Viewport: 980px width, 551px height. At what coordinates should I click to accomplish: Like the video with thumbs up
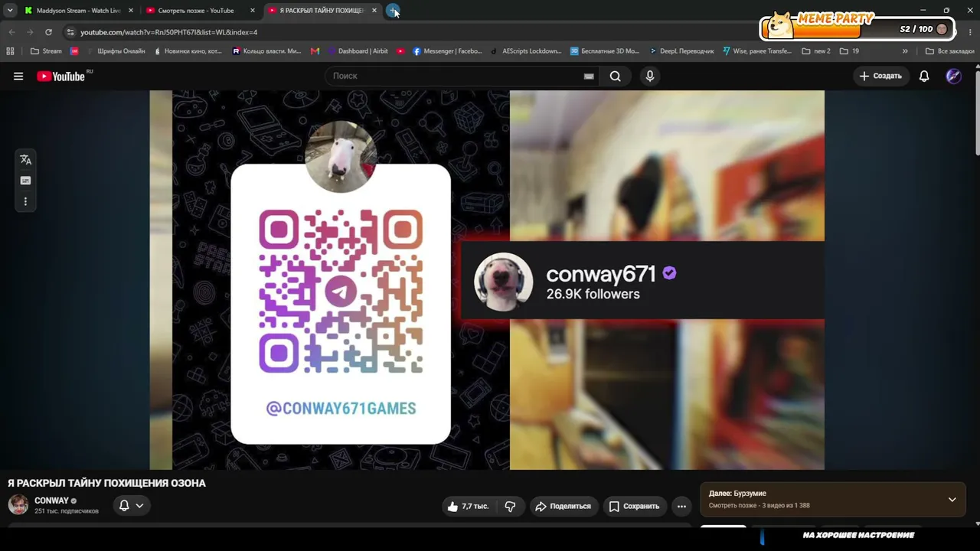[x=468, y=506]
